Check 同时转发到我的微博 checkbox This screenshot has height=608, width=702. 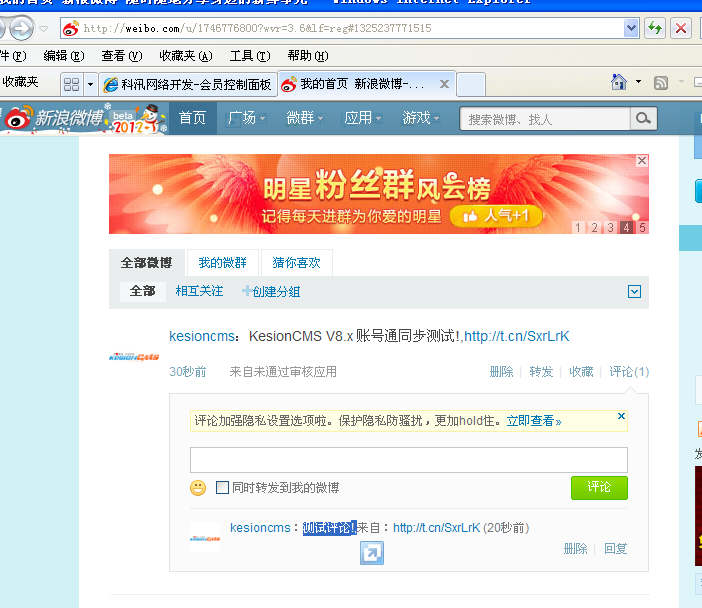[223, 488]
